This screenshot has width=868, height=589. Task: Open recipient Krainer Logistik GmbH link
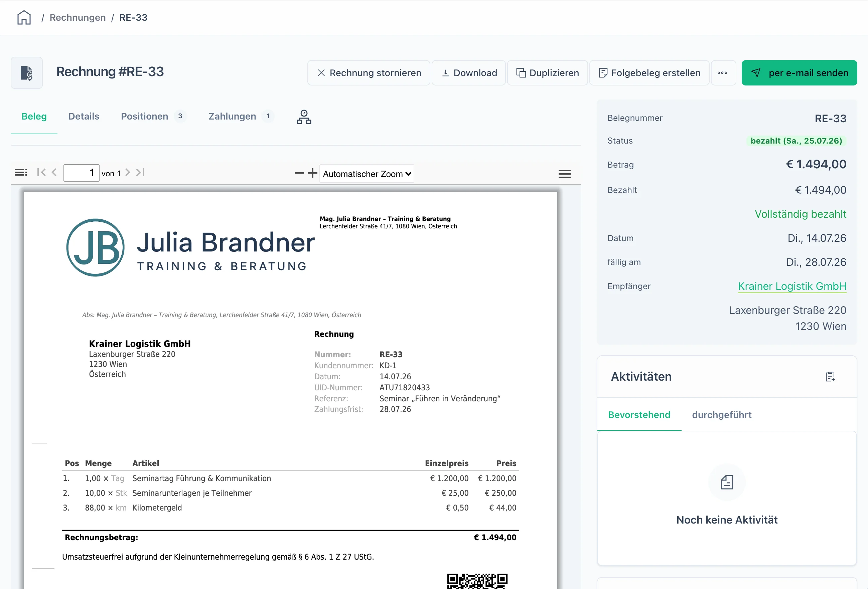[x=792, y=286]
